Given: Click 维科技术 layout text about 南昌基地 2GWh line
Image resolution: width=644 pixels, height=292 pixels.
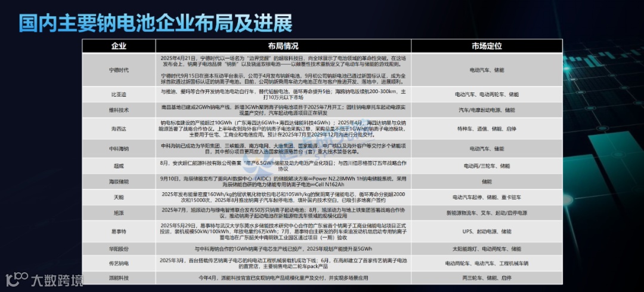Looking at the screenshot, I should (283, 110).
